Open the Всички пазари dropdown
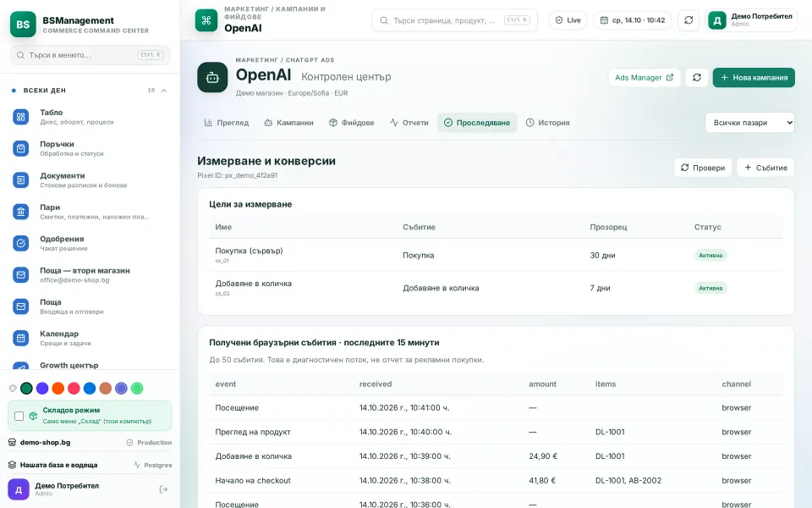Screen dimensions: 812x508 pyautogui.click(x=749, y=123)
